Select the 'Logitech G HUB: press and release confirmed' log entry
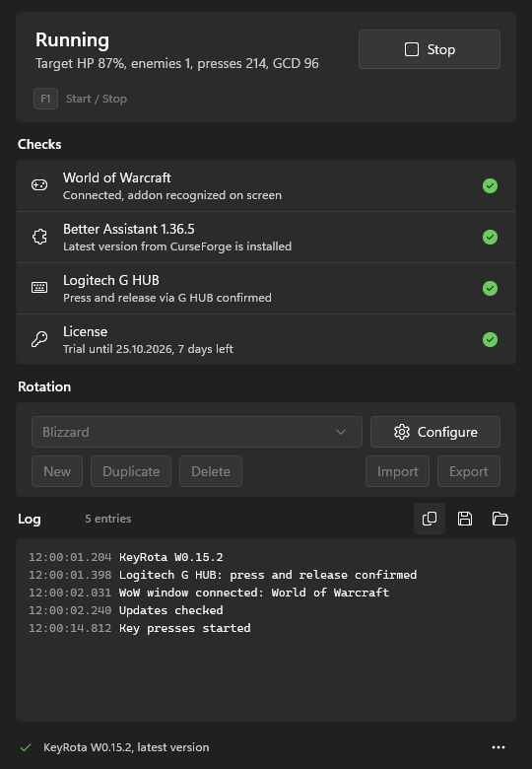 (223, 575)
